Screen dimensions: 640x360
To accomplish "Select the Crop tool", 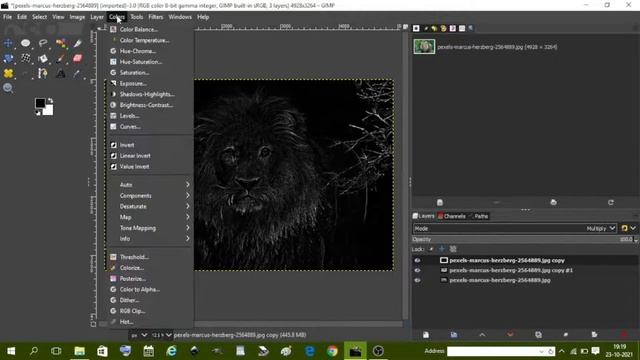I will point(78,43).
